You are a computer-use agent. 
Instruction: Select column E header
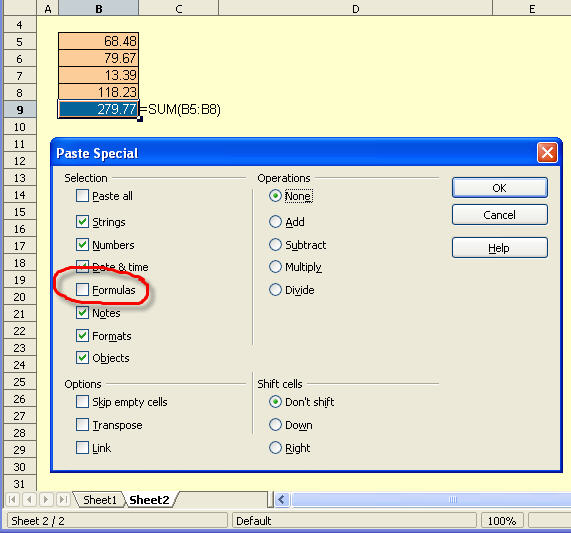point(532,8)
